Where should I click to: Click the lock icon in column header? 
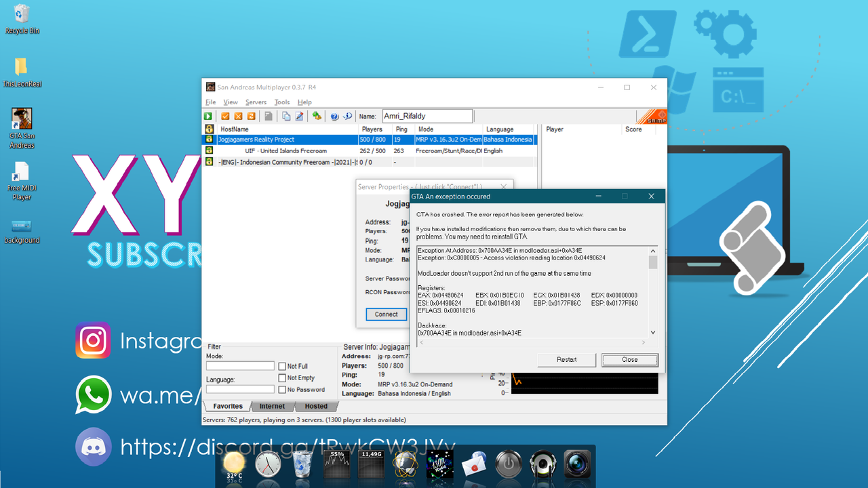tap(210, 129)
